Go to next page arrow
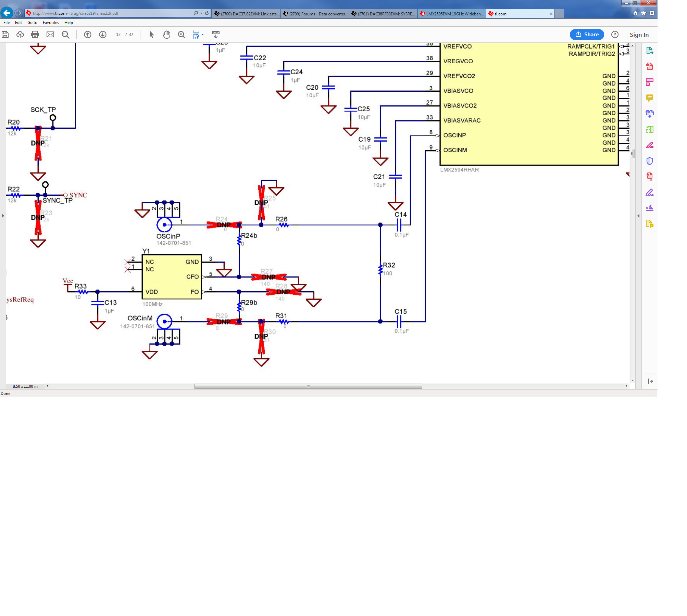687x616 pixels. tap(103, 35)
